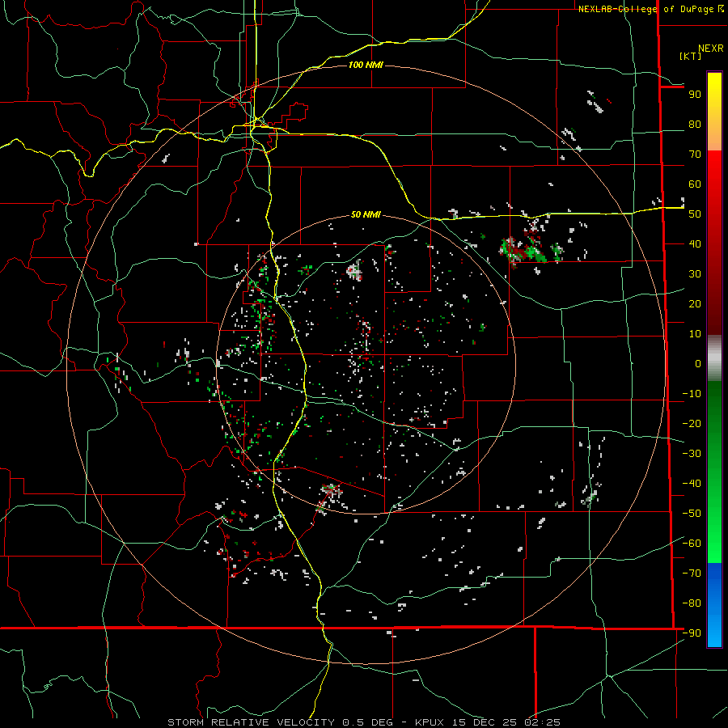Click the positive "70" scale value
Screen dimensions: 728x728
[x=695, y=154]
